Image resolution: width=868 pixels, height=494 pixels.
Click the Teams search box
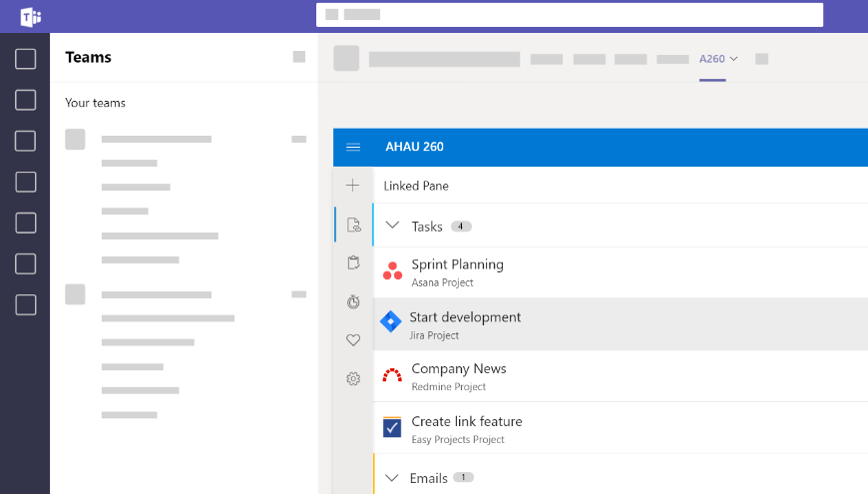[569, 15]
